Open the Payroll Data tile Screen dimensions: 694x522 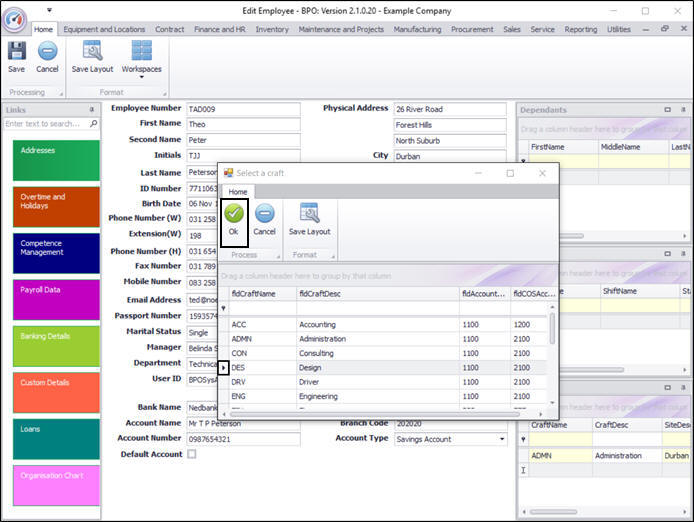pos(56,300)
